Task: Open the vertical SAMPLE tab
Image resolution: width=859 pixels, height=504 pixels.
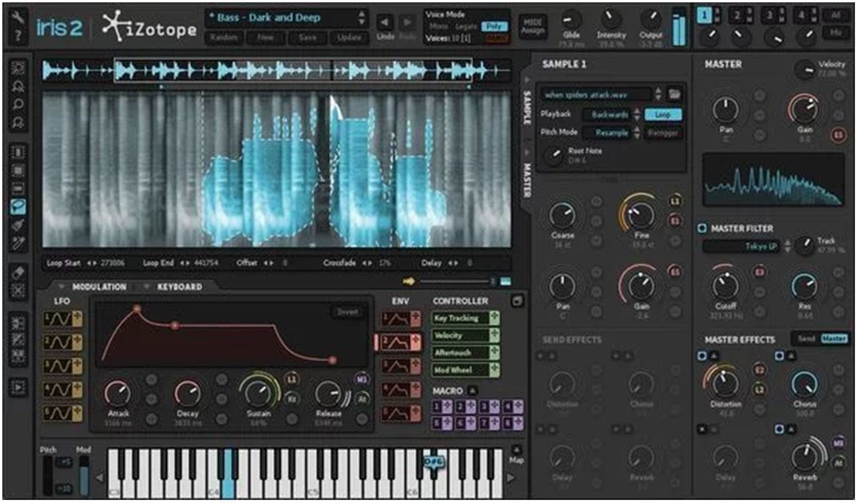Action: 527,107
